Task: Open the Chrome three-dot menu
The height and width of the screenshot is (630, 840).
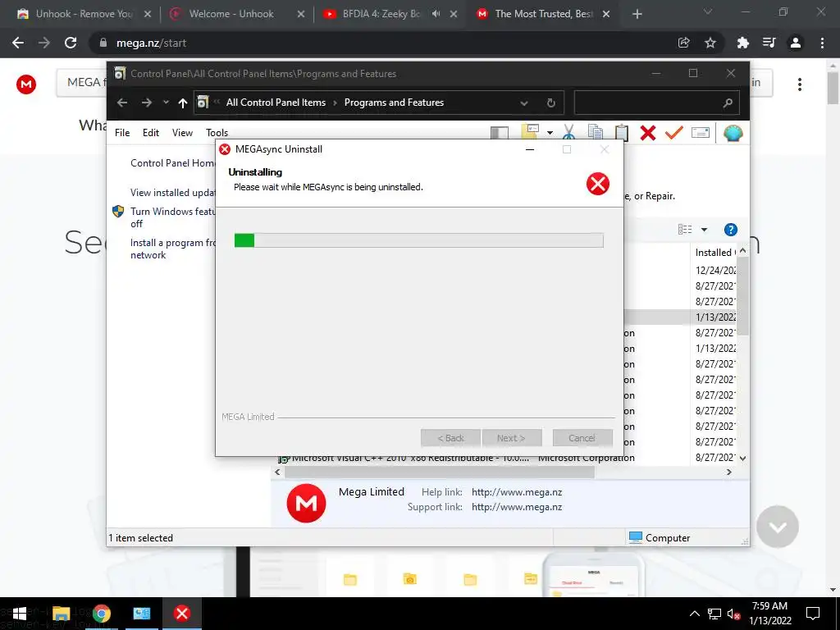Action: point(822,43)
